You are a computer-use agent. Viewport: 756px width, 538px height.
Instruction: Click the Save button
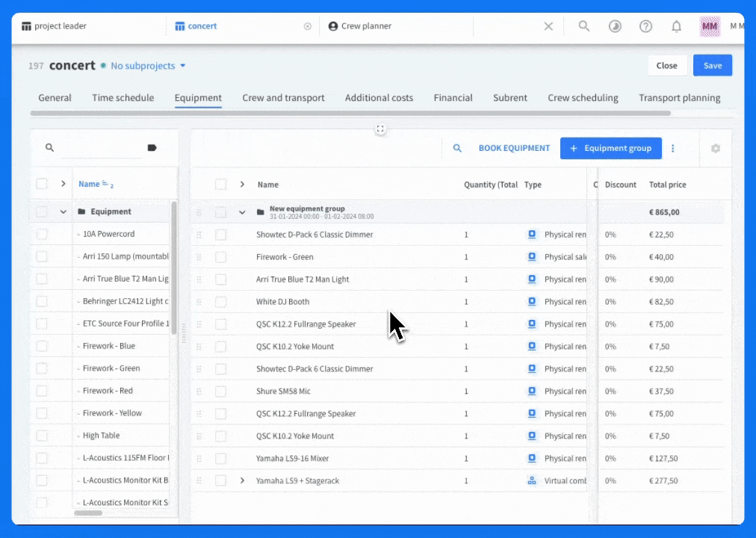712,66
